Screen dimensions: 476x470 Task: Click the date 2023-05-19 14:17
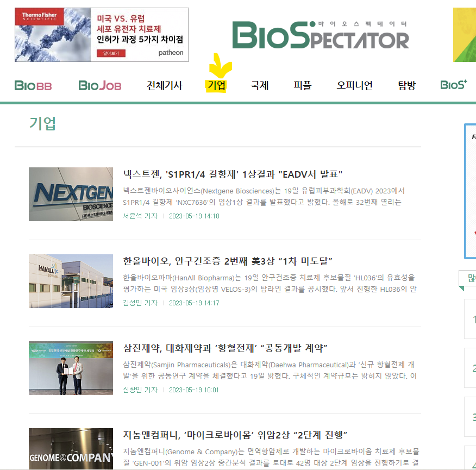(x=194, y=303)
